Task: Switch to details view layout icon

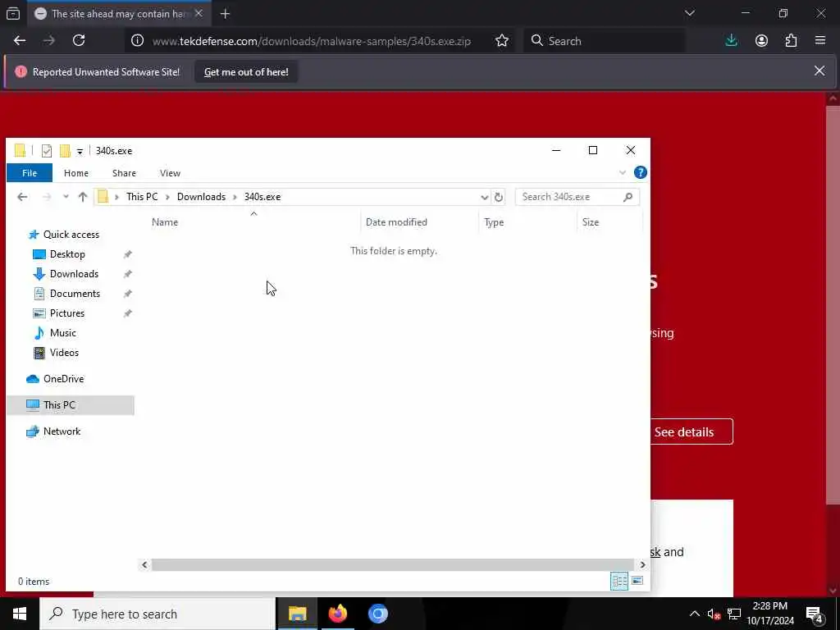Action: [619, 582]
